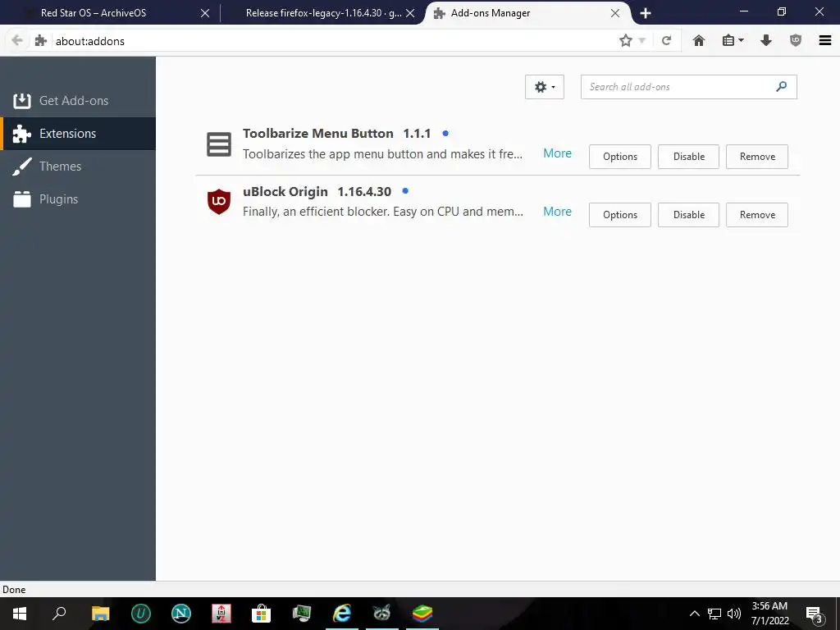
Task: Open Microsoft Store from the taskbar
Action: pyautogui.click(x=262, y=614)
